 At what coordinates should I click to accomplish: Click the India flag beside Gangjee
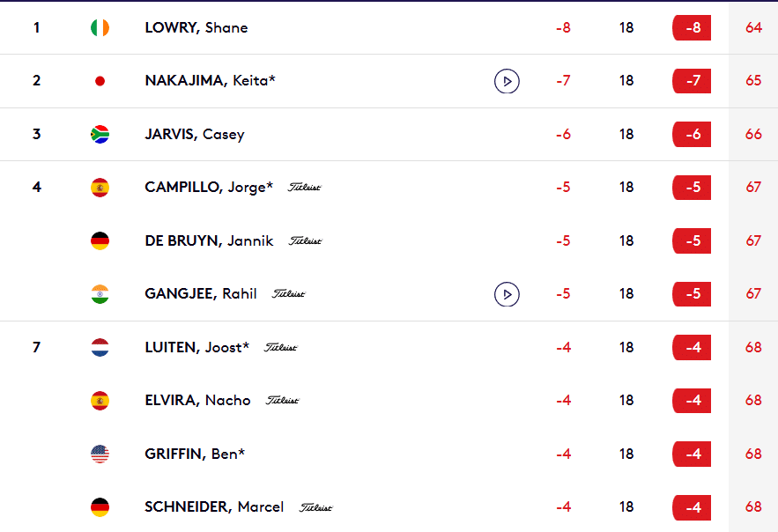[100, 294]
